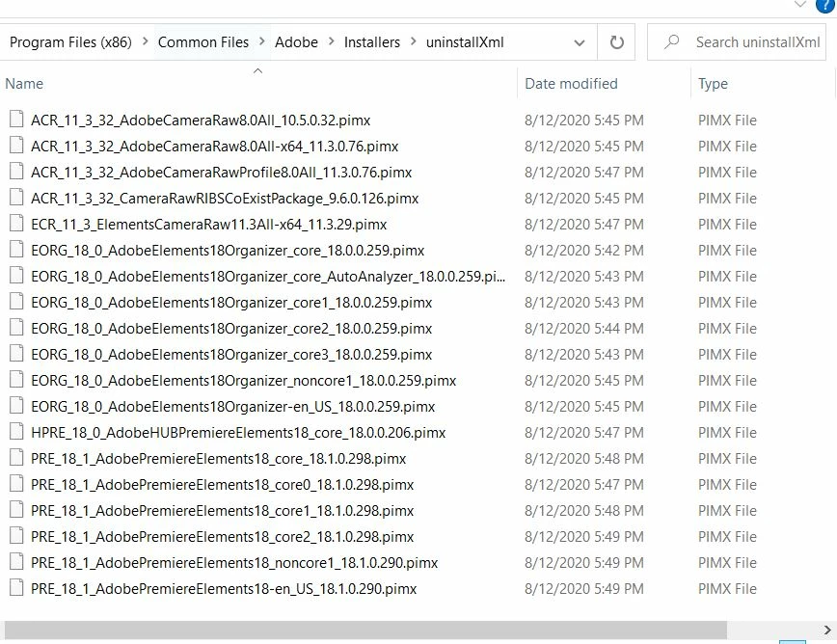Image resolution: width=837 pixels, height=644 pixels.
Task: Click file icon of PremiereElements18_core_18.1.0.298.pimx
Action: (16, 458)
